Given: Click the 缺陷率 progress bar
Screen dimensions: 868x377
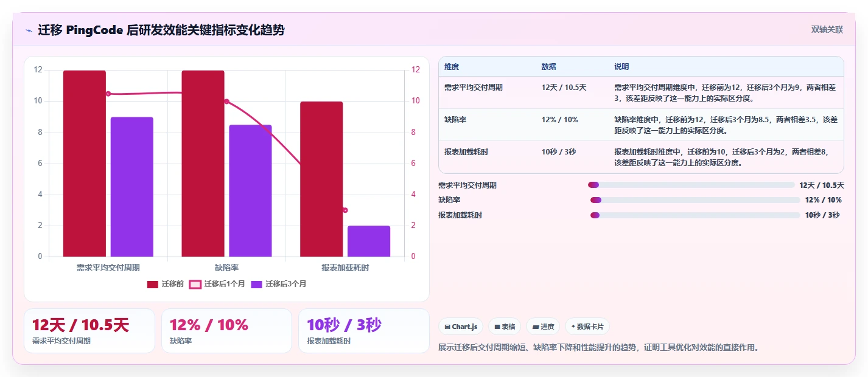Looking at the screenshot, I should pyautogui.click(x=695, y=200).
